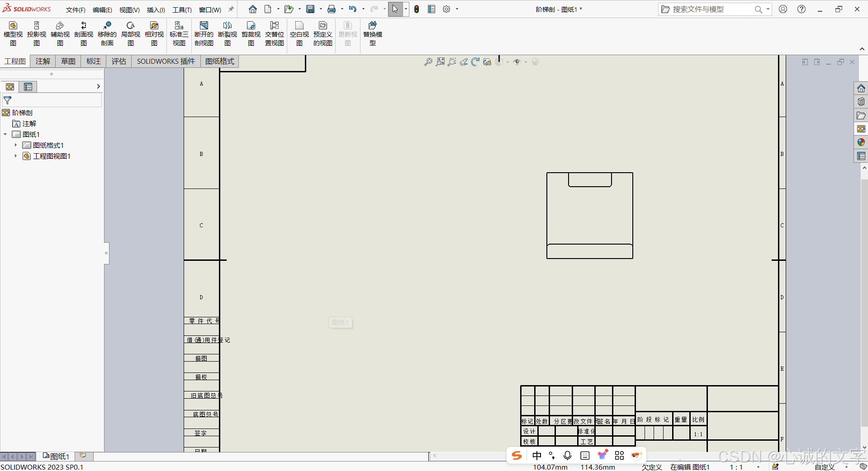868x471 pixels.
Task: Open the 编辑(E) menu
Action: (102, 10)
